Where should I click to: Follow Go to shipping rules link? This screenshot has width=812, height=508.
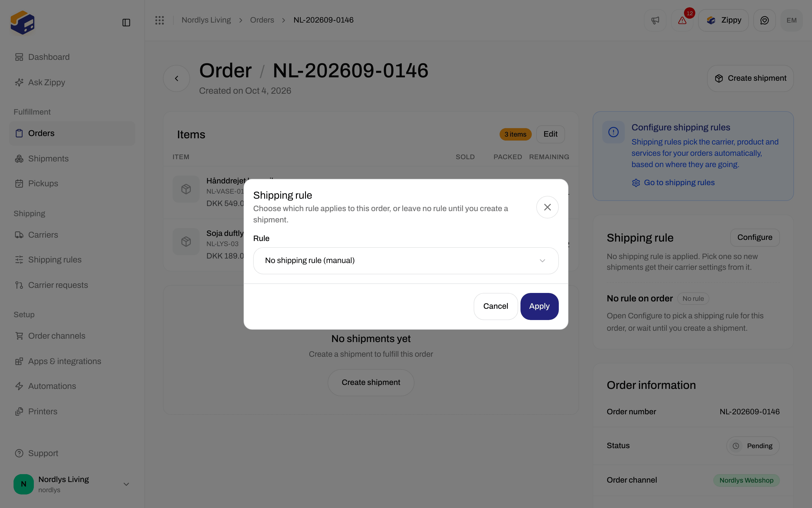pos(673,182)
